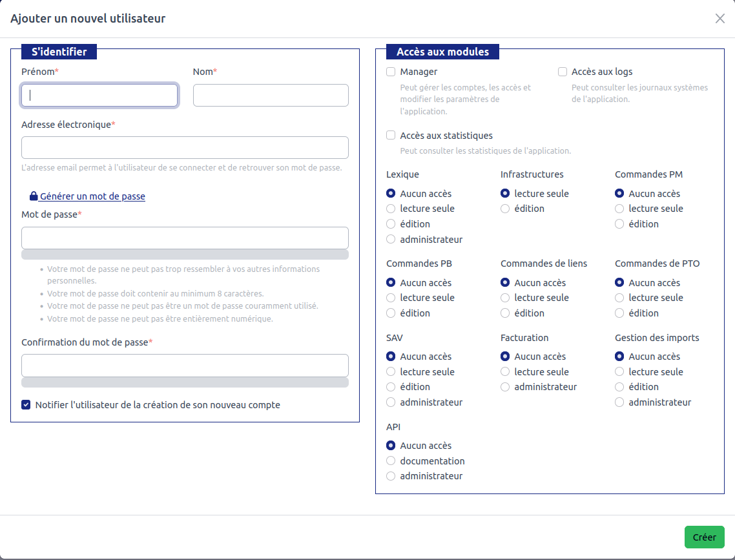Select administrateur for Lexique
The height and width of the screenshot is (560, 735).
click(390, 239)
